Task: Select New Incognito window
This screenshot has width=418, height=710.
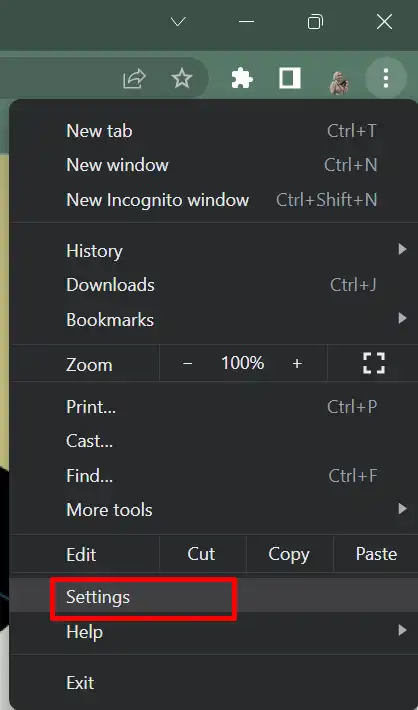Action: click(214, 200)
